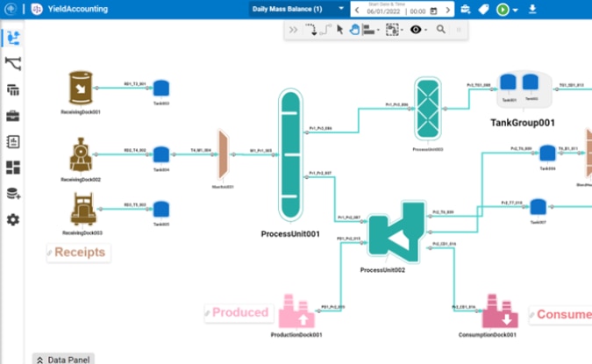Viewport: 592px width, 364px height.
Task: Toggle the eye visibility options
Action: 416,30
